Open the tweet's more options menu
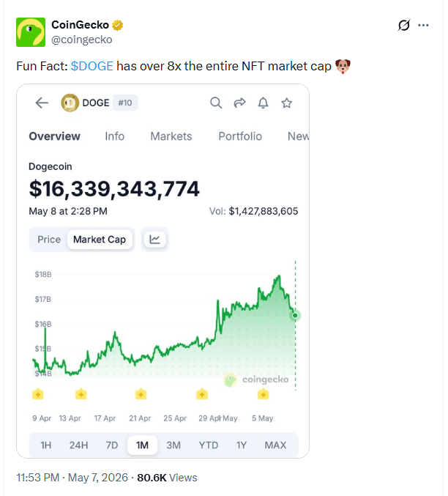This screenshot has width=448, height=496. point(423,26)
